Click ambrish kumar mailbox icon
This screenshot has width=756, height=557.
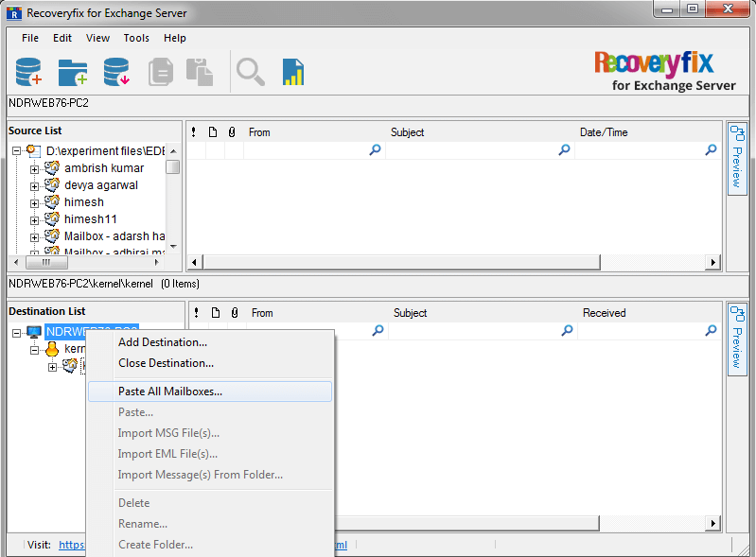pyautogui.click(x=52, y=167)
